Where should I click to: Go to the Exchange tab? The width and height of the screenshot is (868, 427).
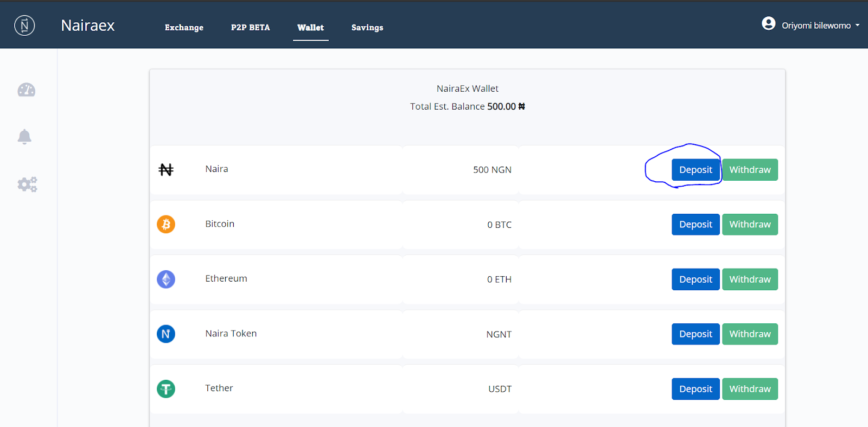184,28
